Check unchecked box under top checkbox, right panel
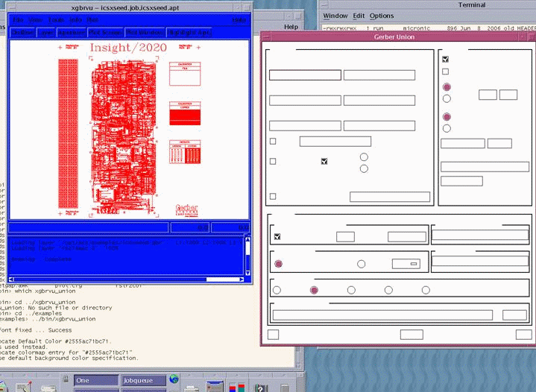Viewport: 536px width, 392px height. pos(445,72)
